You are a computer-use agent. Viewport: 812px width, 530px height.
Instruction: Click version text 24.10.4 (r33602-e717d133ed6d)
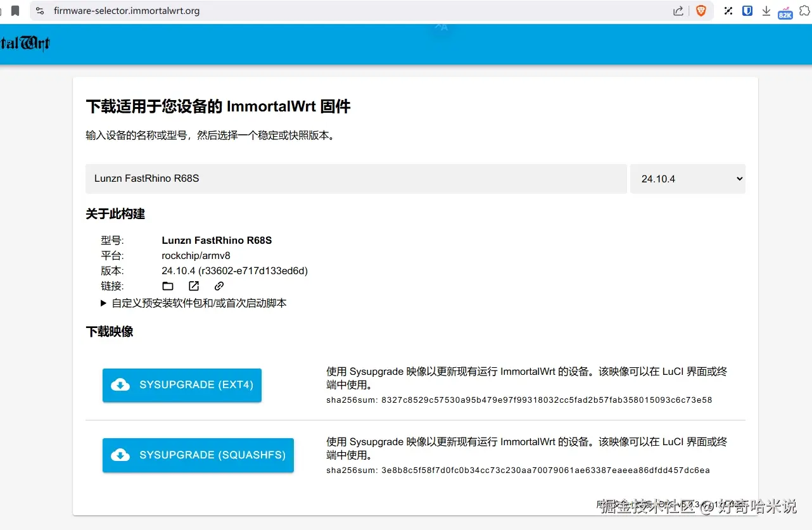[235, 271]
